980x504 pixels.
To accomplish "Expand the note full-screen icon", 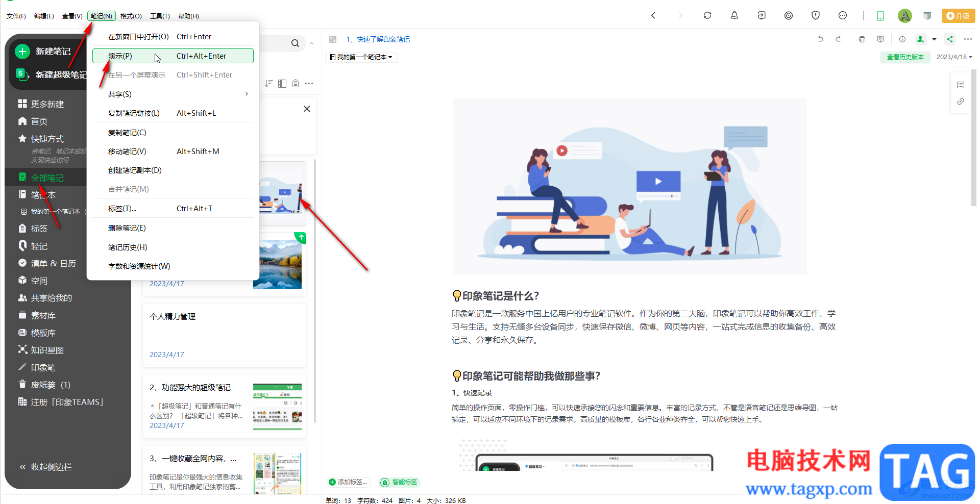I will (333, 39).
